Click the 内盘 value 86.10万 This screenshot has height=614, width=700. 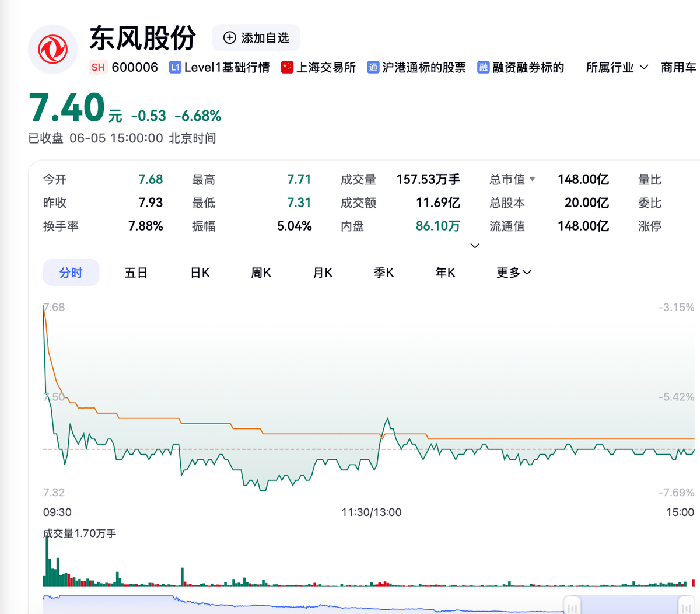coord(438,226)
